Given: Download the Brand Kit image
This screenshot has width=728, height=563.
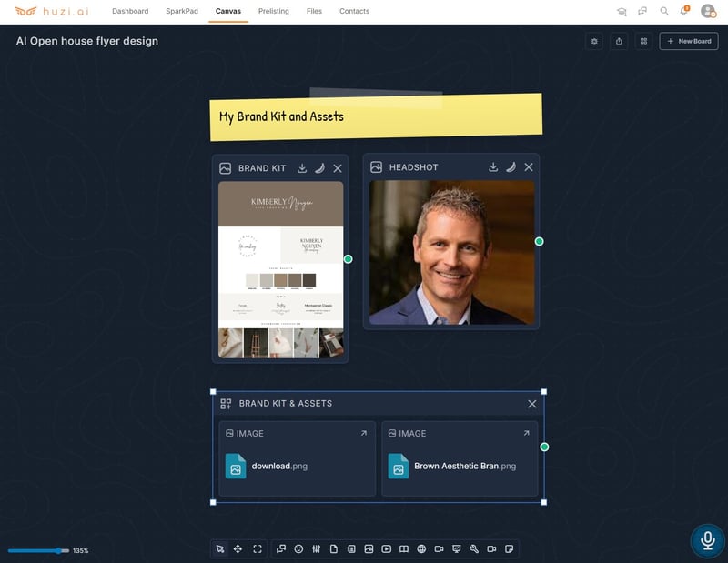Looking at the screenshot, I should click(x=302, y=168).
